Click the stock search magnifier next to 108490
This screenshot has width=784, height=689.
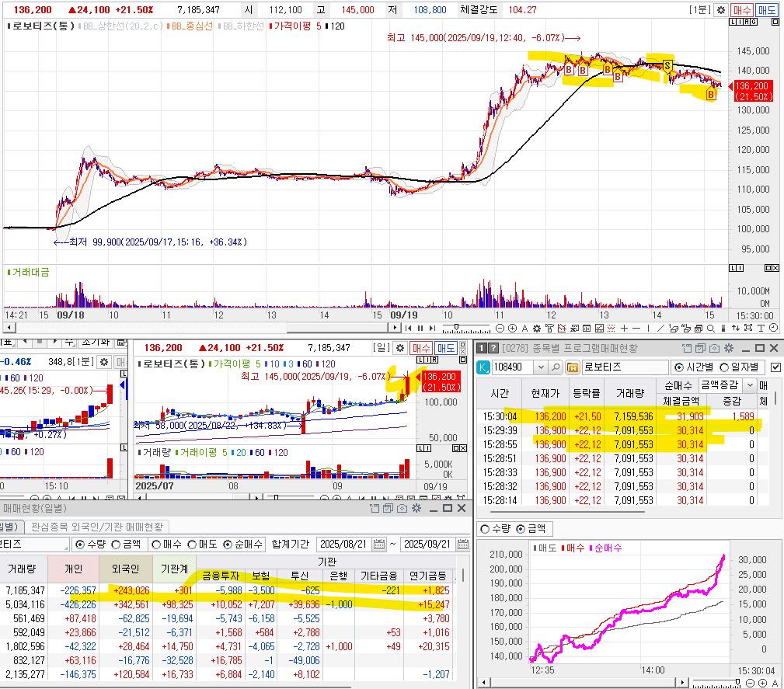tap(556, 367)
